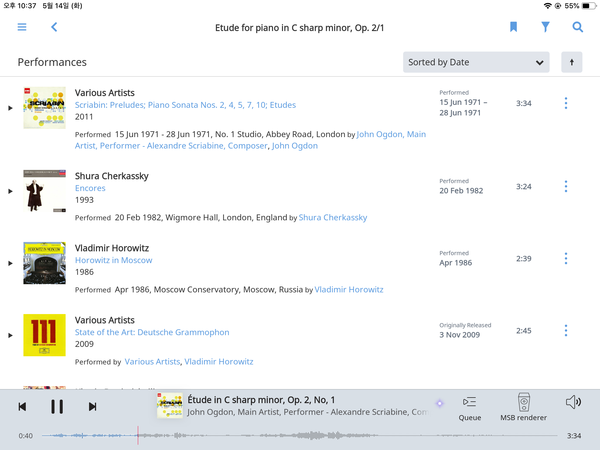
Task: Click the bookmark icon in header
Action: 513,27
